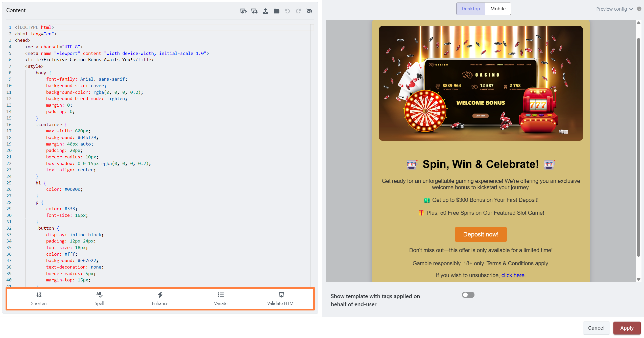This screenshot has height=338, width=644.
Task: Toggle the crossed-eye preview visibility icon
Action: pos(309,11)
